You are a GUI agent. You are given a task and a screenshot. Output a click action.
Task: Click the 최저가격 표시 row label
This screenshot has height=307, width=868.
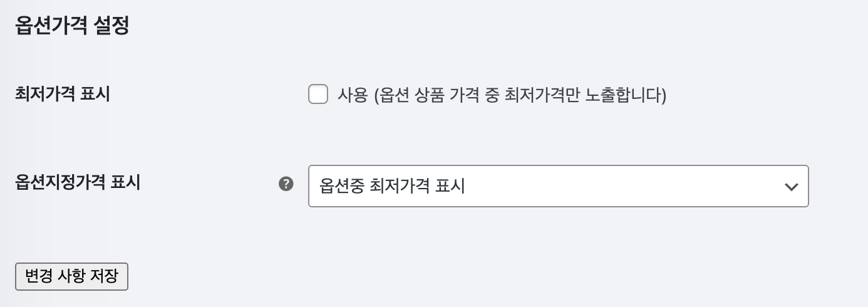pyautogui.click(x=62, y=95)
